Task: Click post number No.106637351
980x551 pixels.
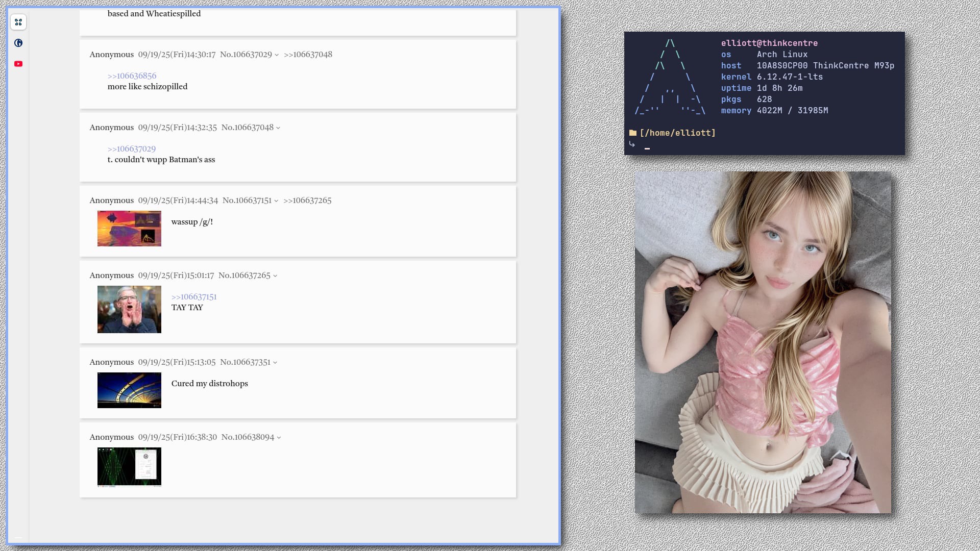Action: [245, 362]
